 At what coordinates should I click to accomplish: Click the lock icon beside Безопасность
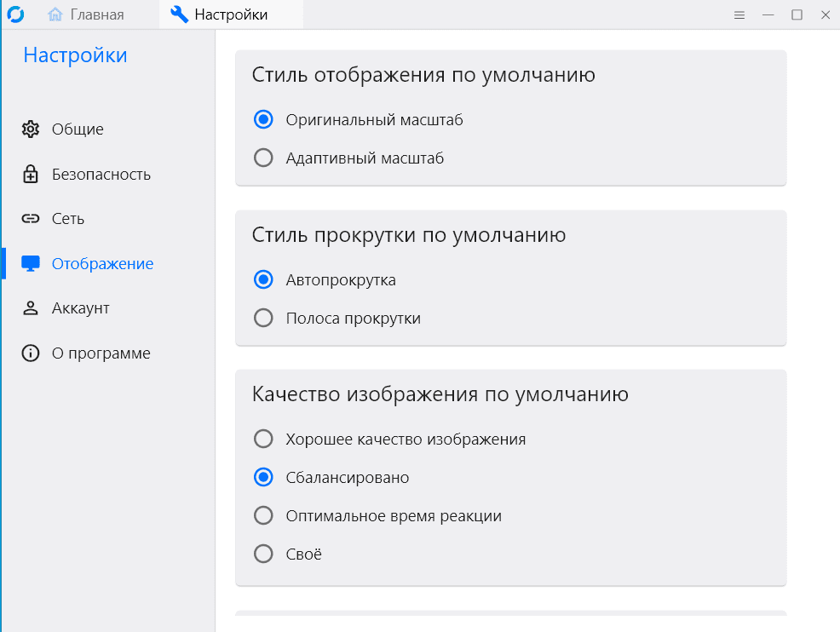point(31,175)
